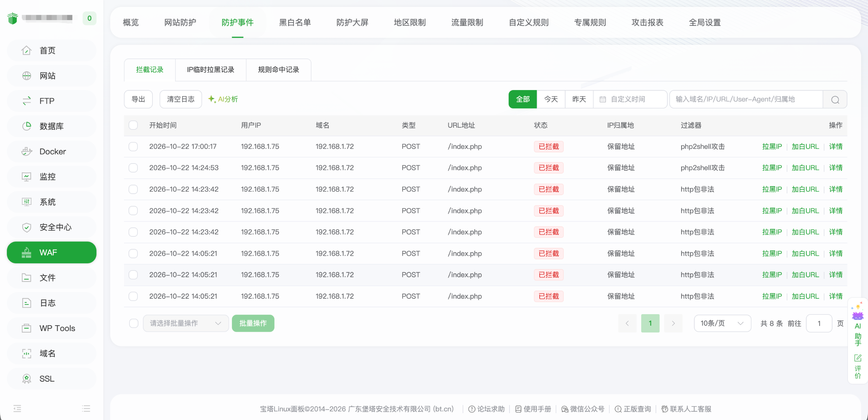Open the SSL certificate icon

coord(27,379)
